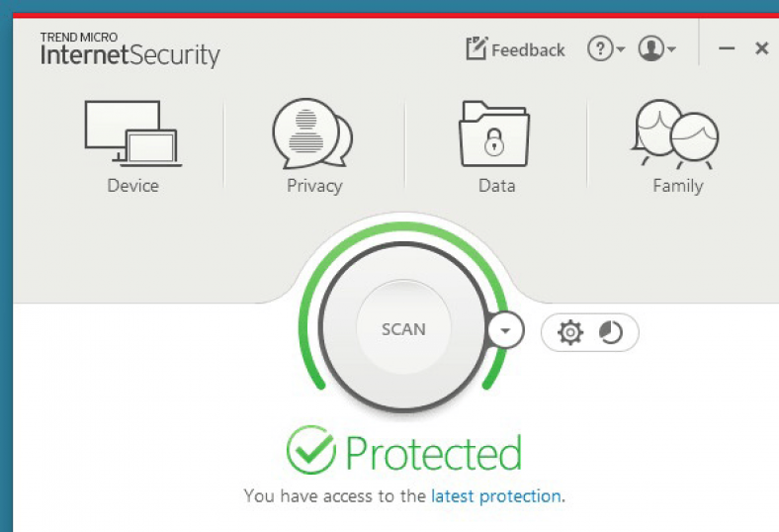
Task: Follow the 'latest protection' link
Action: pyautogui.click(x=496, y=496)
